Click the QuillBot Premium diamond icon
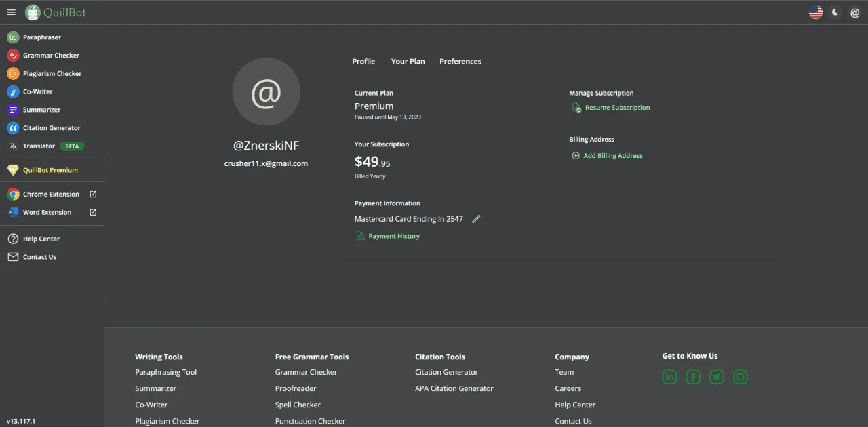The image size is (868, 427). [x=13, y=170]
